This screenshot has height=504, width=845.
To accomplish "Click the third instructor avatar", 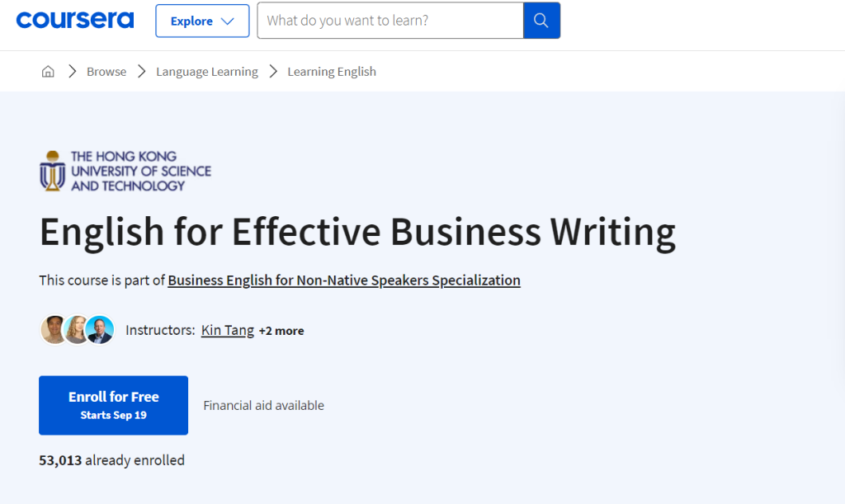I will click(100, 330).
